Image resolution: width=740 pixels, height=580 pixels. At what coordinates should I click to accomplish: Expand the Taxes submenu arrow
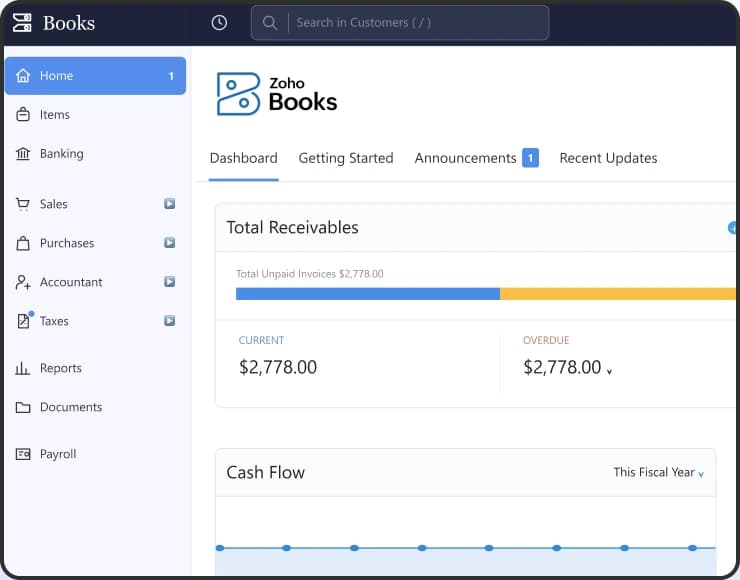click(169, 321)
